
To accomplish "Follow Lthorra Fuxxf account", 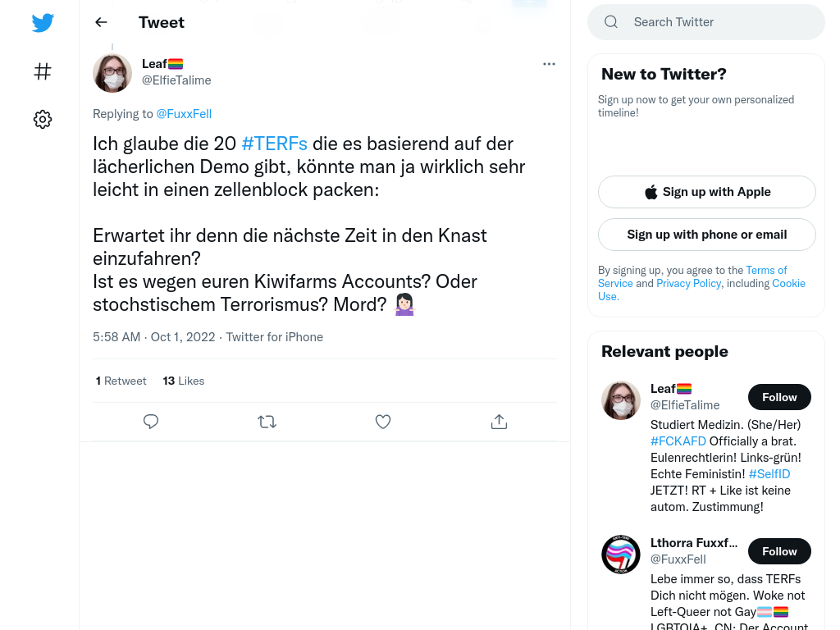I will pyautogui.click(x=779, y=551).
